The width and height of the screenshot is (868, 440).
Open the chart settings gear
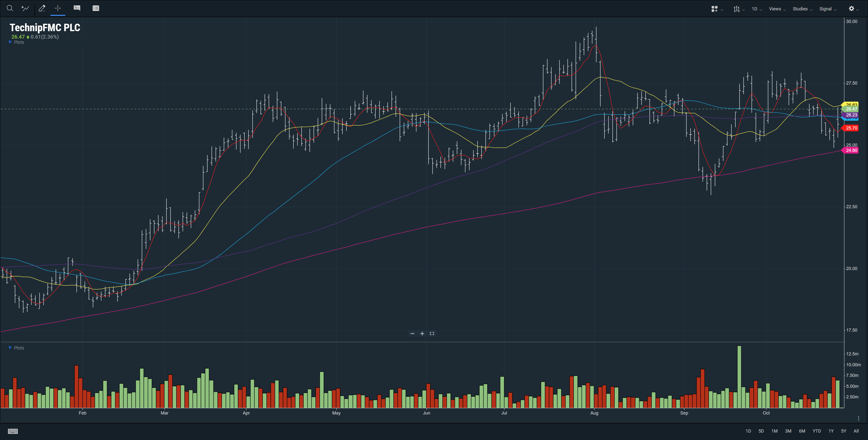click(x=853, y=9)
